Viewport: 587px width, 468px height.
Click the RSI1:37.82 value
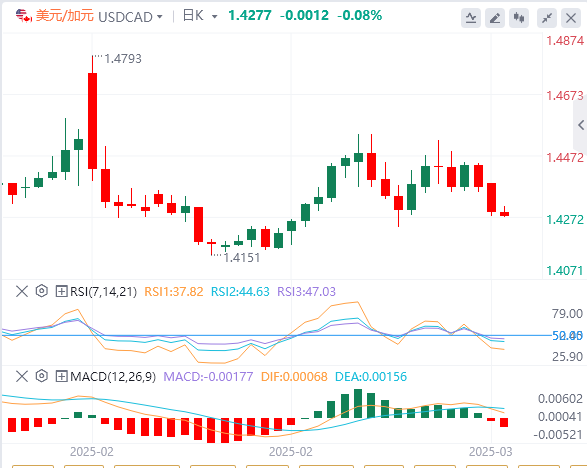tap(174, 292)
